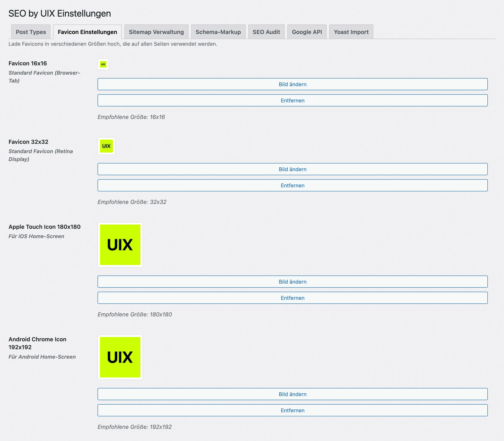
Task: Click the 16x16 favicon preview thumbnail
Action: tap(103, 64)
